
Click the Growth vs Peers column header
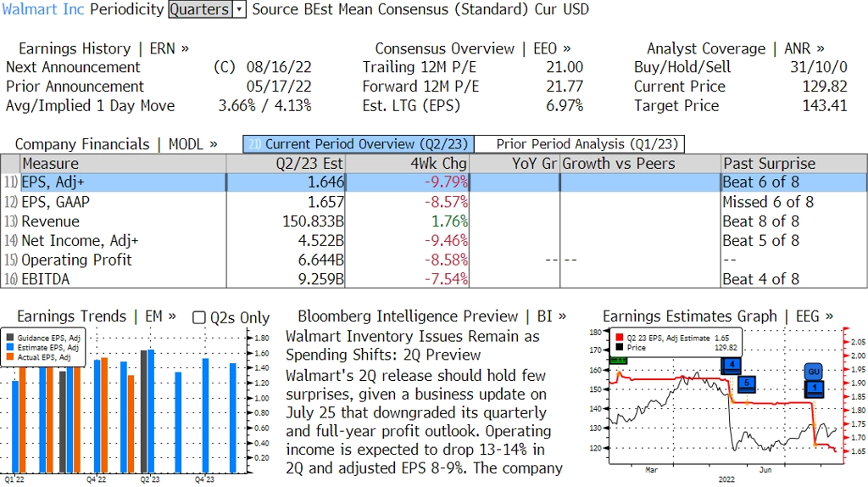pos(641,164)
